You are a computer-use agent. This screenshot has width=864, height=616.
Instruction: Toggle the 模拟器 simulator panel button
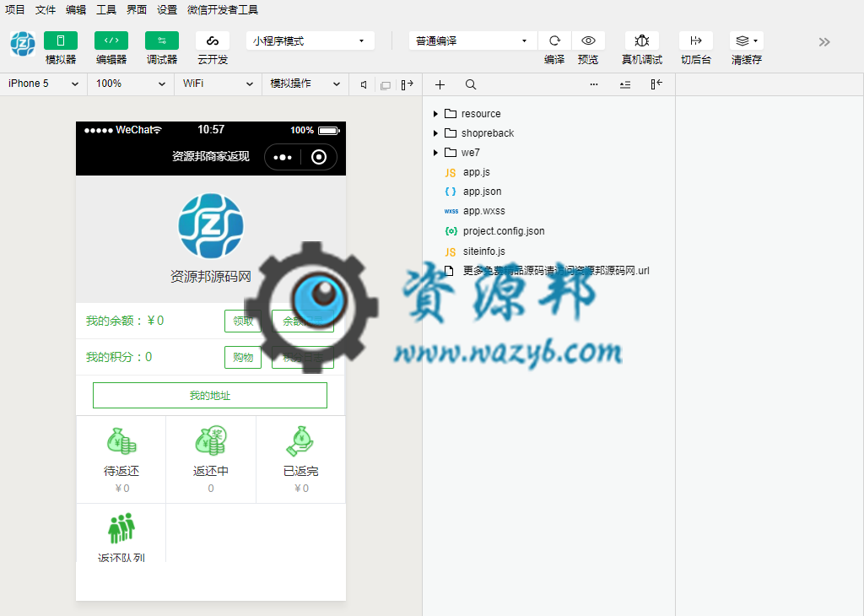61,41
